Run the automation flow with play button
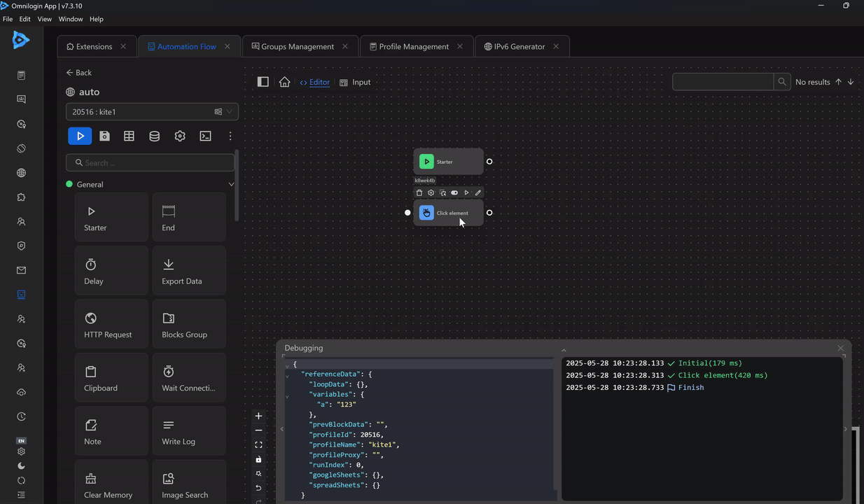Screen dimensions: 864x504 [x=80, y=136]
